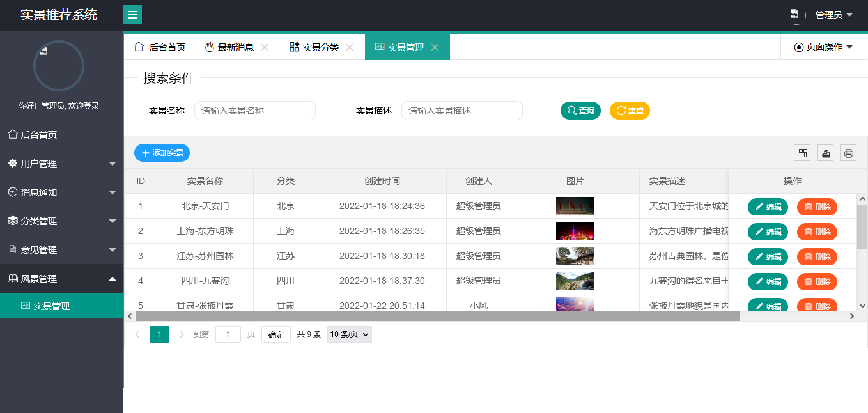Click the sidebar profile avatar circle
Screen dimensions: 868x413
(x=59, y=66)
